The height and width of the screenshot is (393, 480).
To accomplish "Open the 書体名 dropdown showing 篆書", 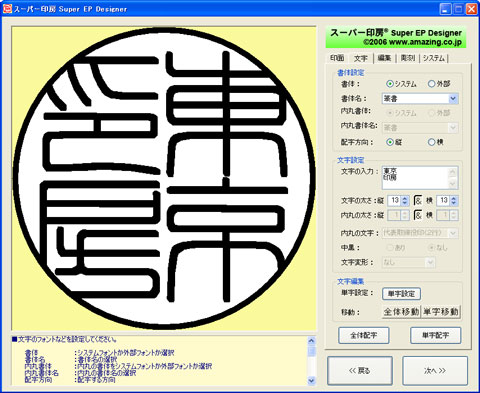I will 453,98.
